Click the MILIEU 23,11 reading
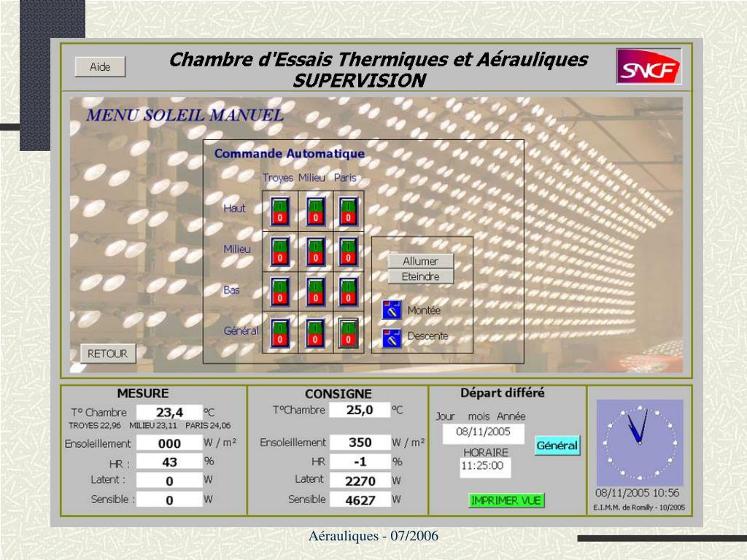This screenshot has width=747, height=560. (153, 425)
